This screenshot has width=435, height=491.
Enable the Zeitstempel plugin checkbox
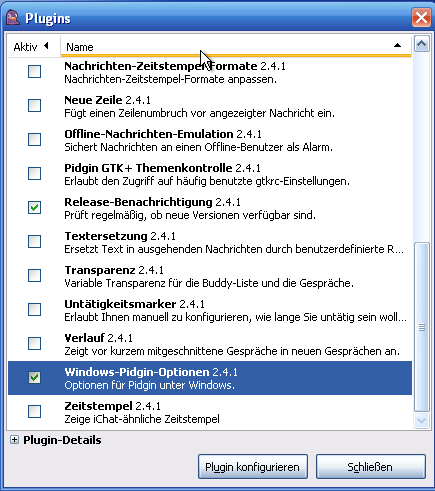coord(34,412)
